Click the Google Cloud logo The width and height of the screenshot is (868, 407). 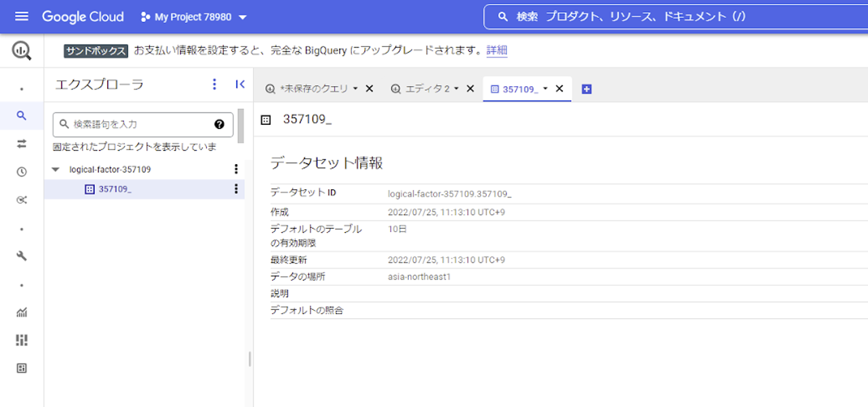click(x=83, y=16)
